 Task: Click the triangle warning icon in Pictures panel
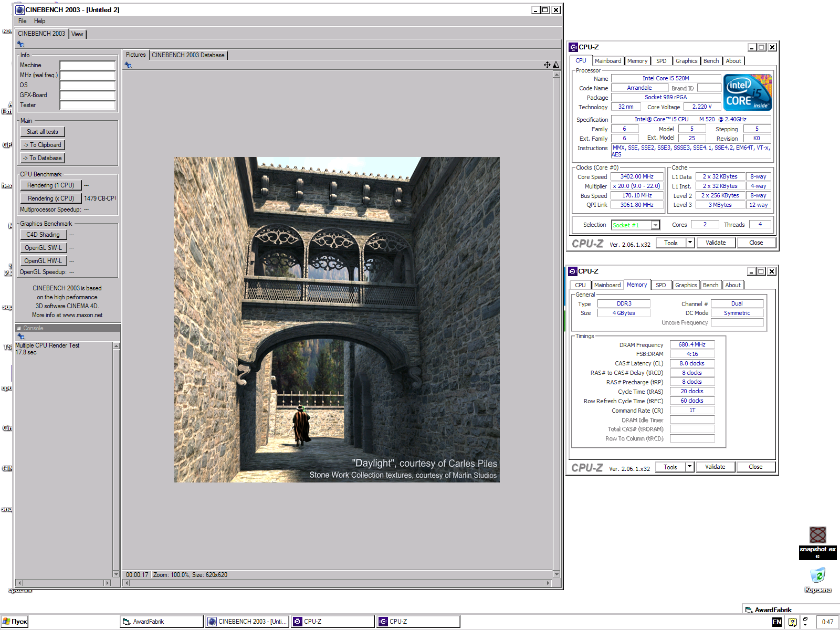pyautogui.click(x=556, y=65)
